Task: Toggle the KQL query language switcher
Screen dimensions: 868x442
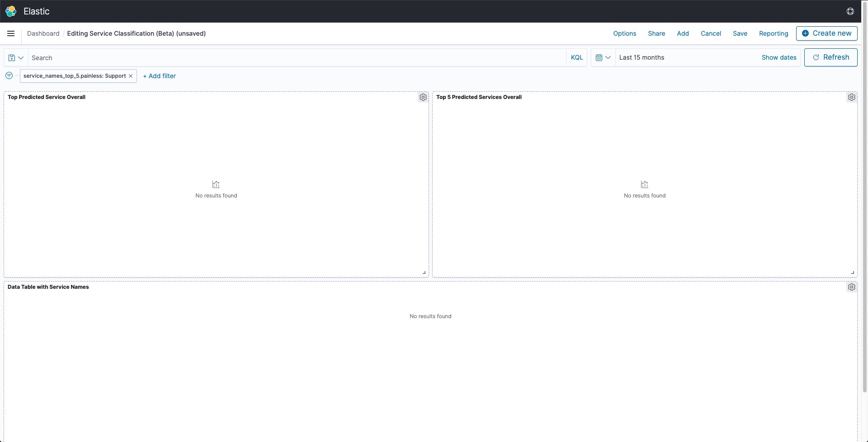Action: [577, 57]
